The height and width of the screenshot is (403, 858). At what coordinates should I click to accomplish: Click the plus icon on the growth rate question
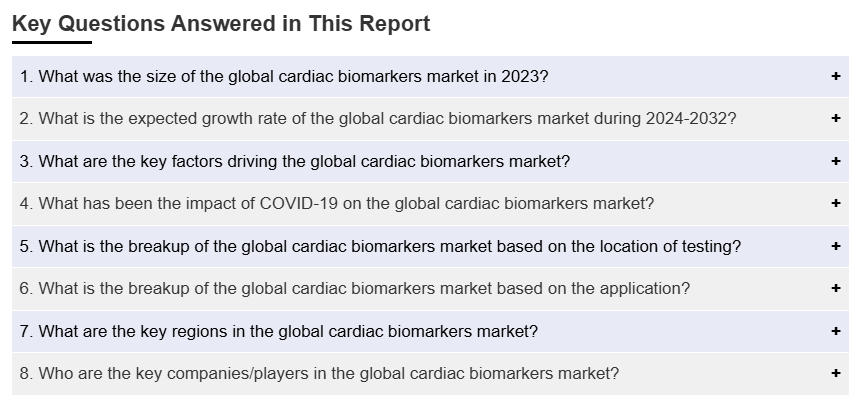click(x=835, y=118)
